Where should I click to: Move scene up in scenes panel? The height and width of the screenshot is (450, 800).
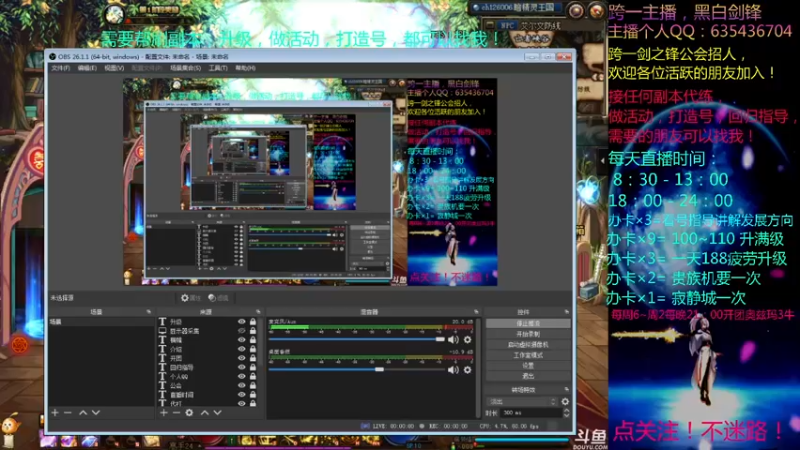pyautogui.click(x=83, y=413)
